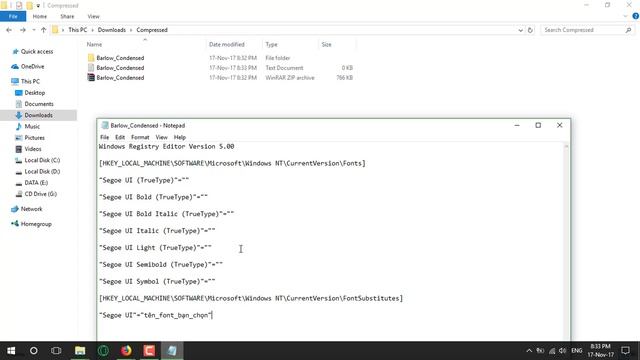This screenshot has height=360, width=640.
Task: Select the Barlow_Condensed WinRAR ZIP archive
Action: point(120,78)
